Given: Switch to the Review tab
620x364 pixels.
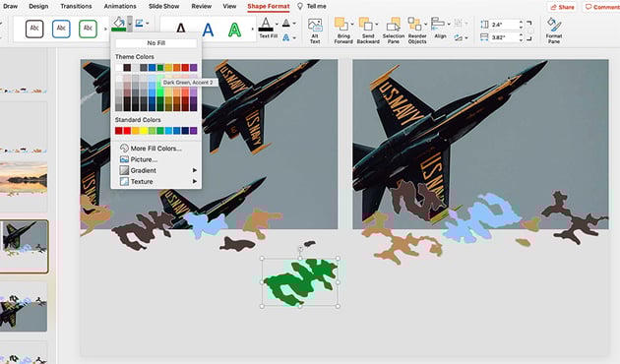Looking at the screenshot, I should point(202,6).
